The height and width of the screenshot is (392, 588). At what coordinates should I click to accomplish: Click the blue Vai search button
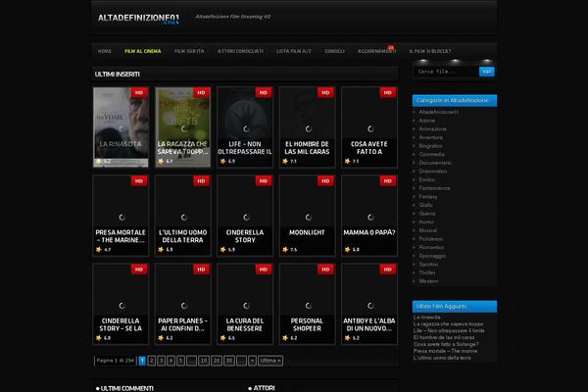pyautogui.click(x=486, y=72)
